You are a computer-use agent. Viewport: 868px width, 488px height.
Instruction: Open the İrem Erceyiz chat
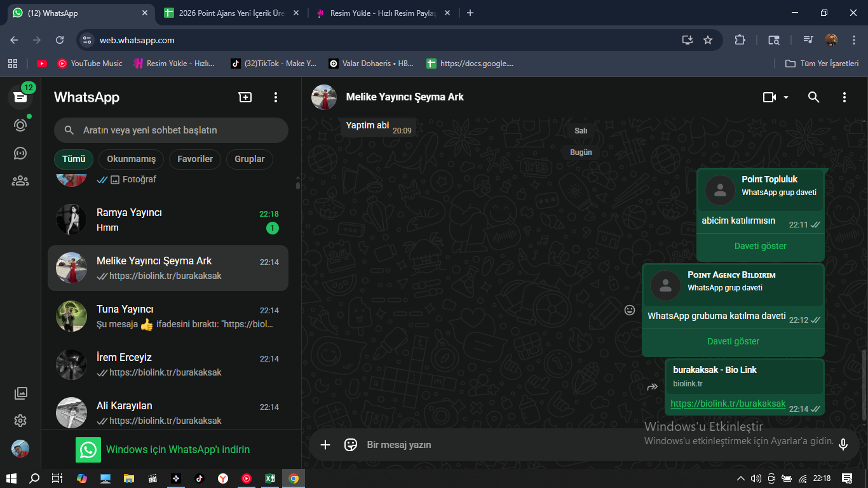click(168, 365)
